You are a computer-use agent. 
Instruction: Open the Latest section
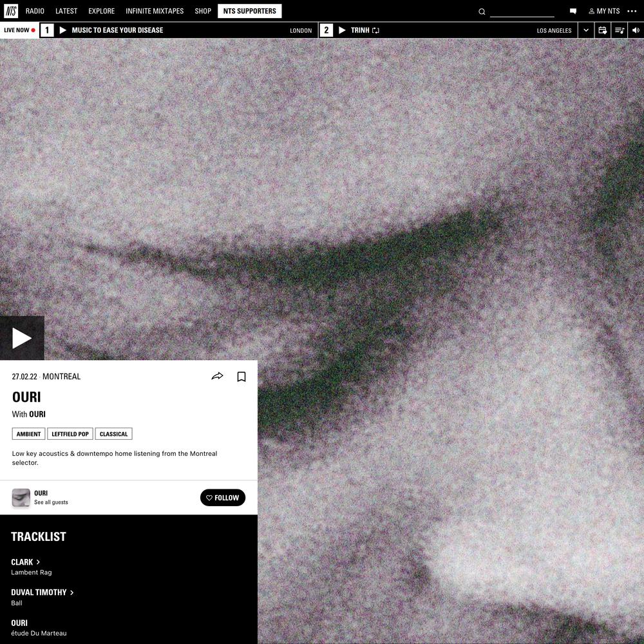[x=66, y=11]
